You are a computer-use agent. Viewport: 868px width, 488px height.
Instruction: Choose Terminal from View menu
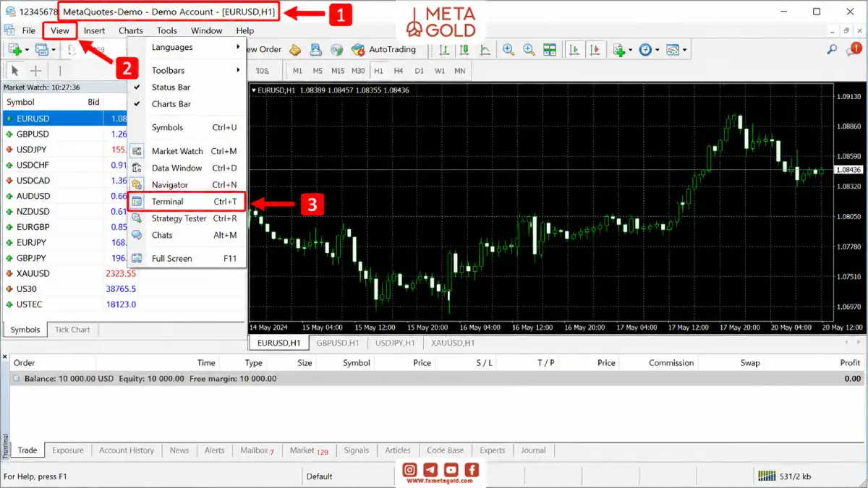tap(187, 201)
